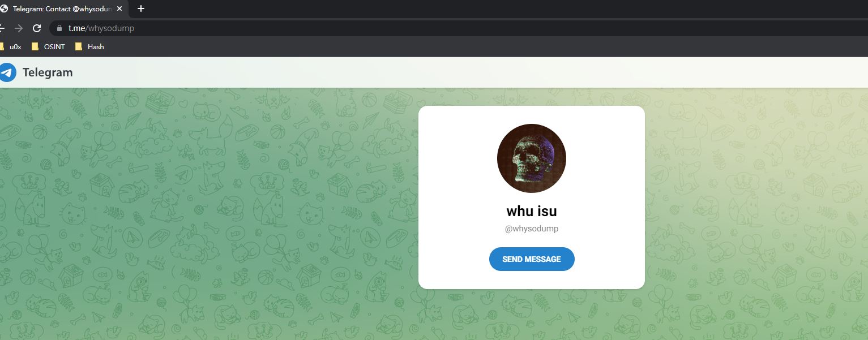Screen dimensions: 868x340
Task: Open a new browser tab with plus icon
Action: (x=141, y=8)
